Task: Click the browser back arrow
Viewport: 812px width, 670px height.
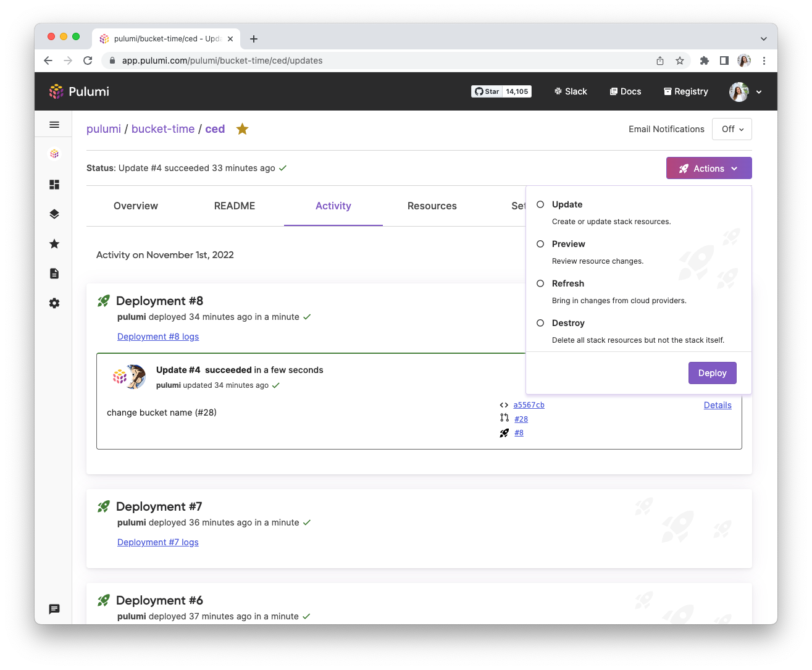Action: pyautogui.click(x=48, y=61)
